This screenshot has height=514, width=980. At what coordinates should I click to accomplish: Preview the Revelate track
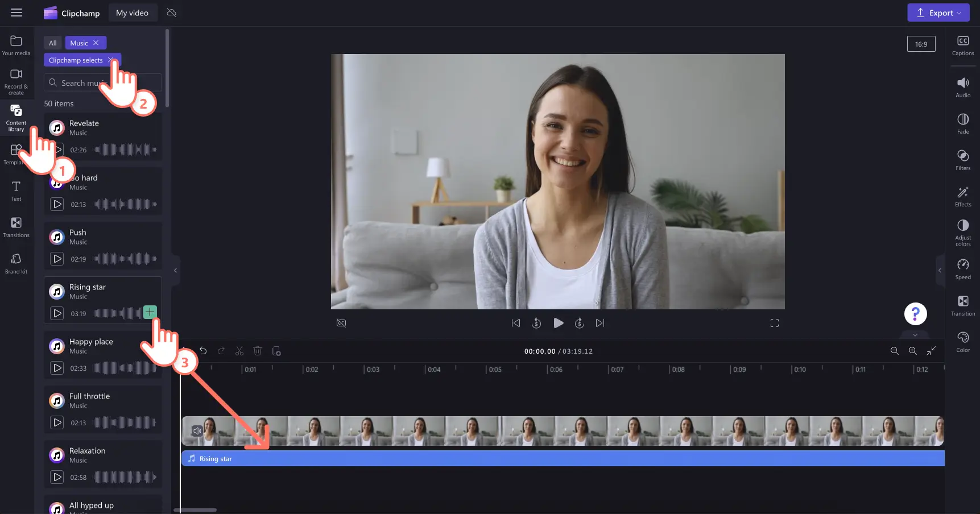coord(57,150)
